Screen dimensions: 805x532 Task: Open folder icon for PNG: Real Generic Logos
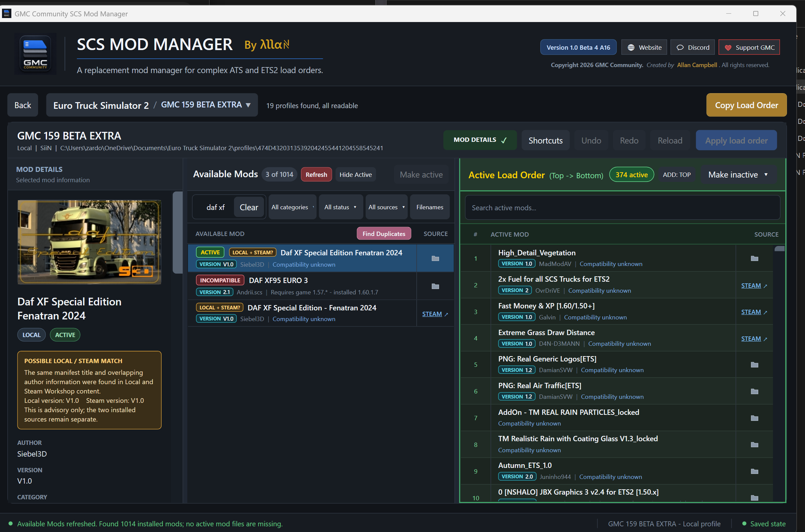click(754, 365)
